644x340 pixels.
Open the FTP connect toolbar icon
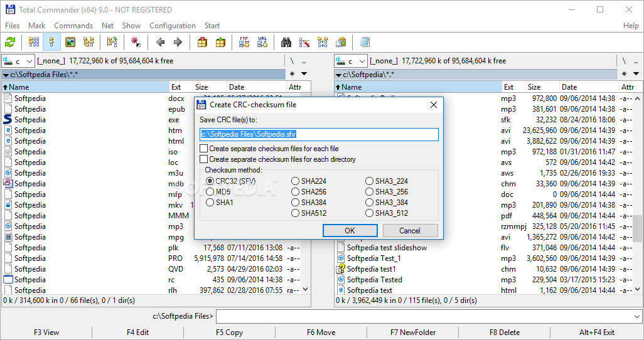[x=244, y=42]
